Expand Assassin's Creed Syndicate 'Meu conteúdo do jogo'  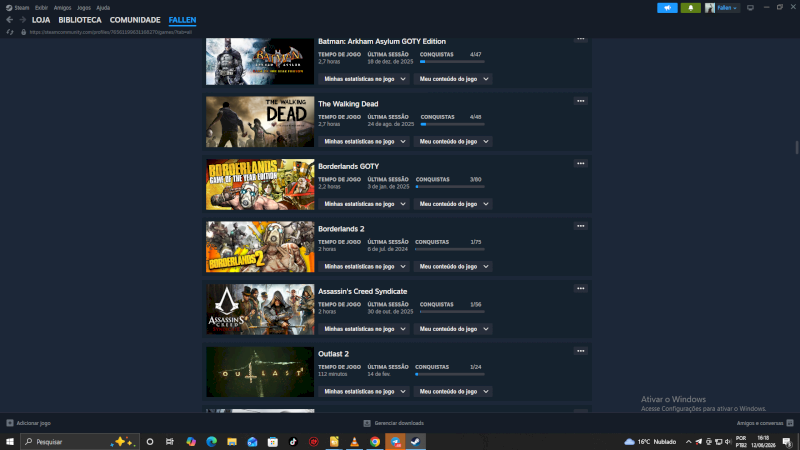pyautogui.click(x=453, y=329)
